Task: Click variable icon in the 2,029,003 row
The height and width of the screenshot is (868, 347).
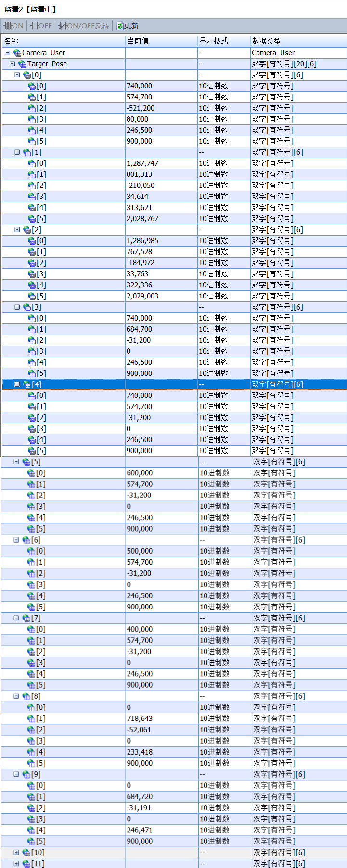Action: click(32, 296)
